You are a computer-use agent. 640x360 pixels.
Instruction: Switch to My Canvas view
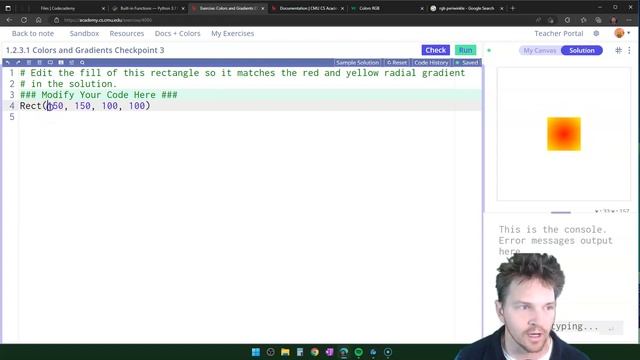[540, 51]
